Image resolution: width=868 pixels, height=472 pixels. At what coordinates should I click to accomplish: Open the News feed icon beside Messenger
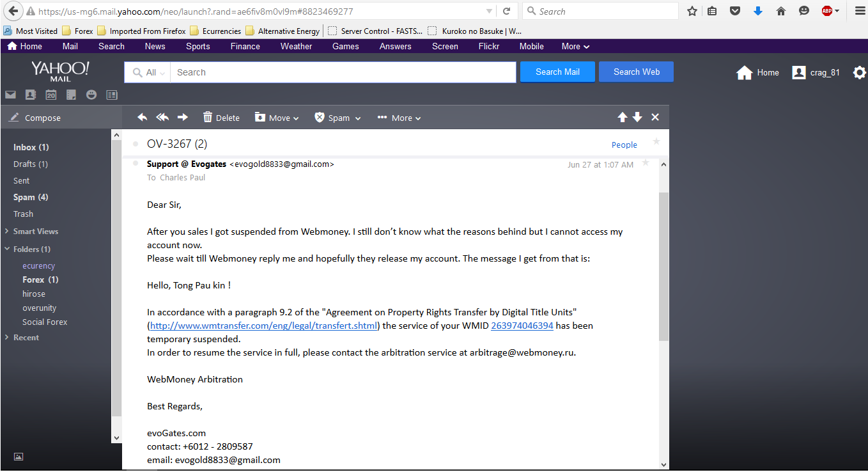(112, 95)
